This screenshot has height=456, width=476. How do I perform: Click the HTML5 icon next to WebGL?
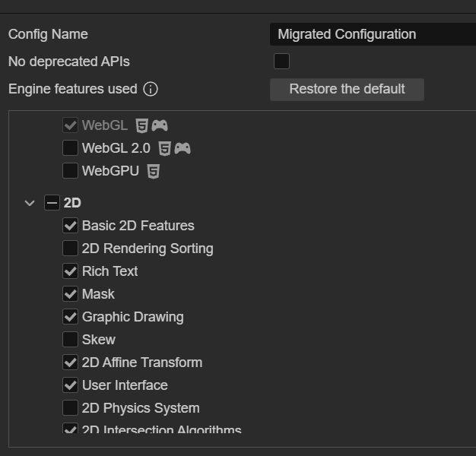point(141,125)
